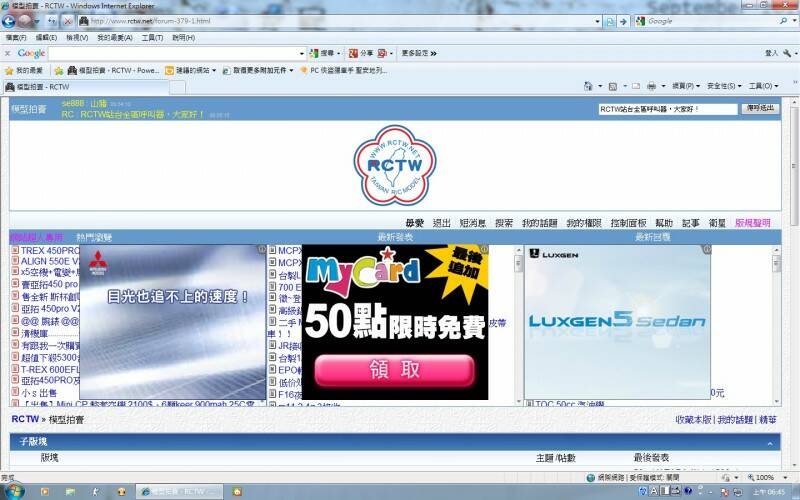Open the 檔案(F) menu
Screen dimensions: 800x500
point(16,38)
